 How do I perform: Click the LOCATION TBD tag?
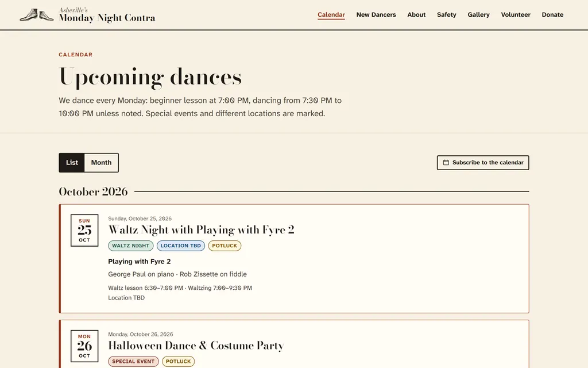[x=181, y=246]
